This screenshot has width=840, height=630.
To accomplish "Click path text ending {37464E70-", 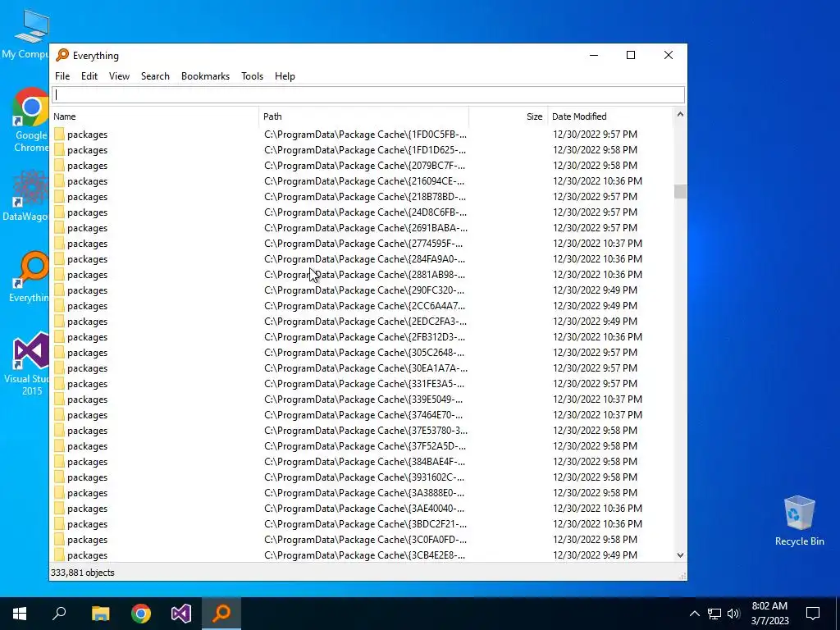I will coord(363,414).
